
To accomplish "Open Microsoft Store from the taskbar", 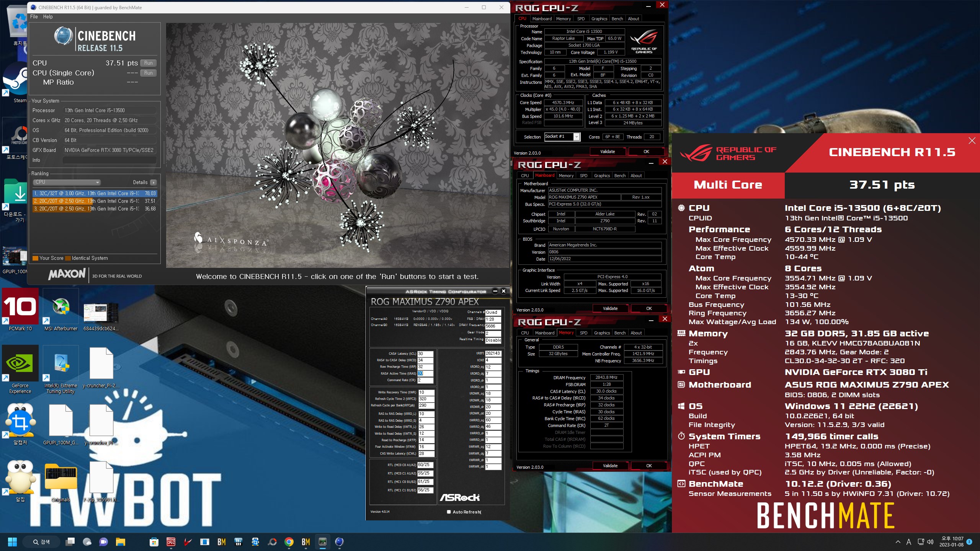I will tap(154, 542).
